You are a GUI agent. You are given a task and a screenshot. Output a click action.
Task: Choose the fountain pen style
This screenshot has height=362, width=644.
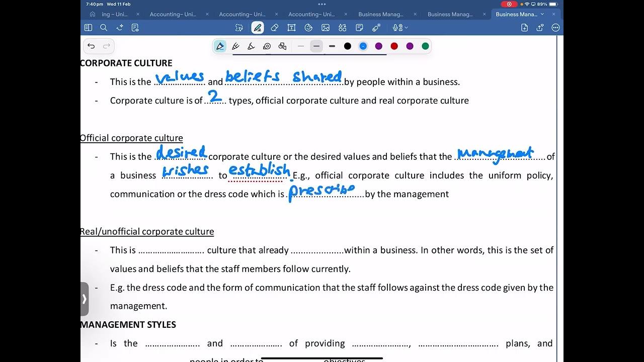[x=220, y=46]
